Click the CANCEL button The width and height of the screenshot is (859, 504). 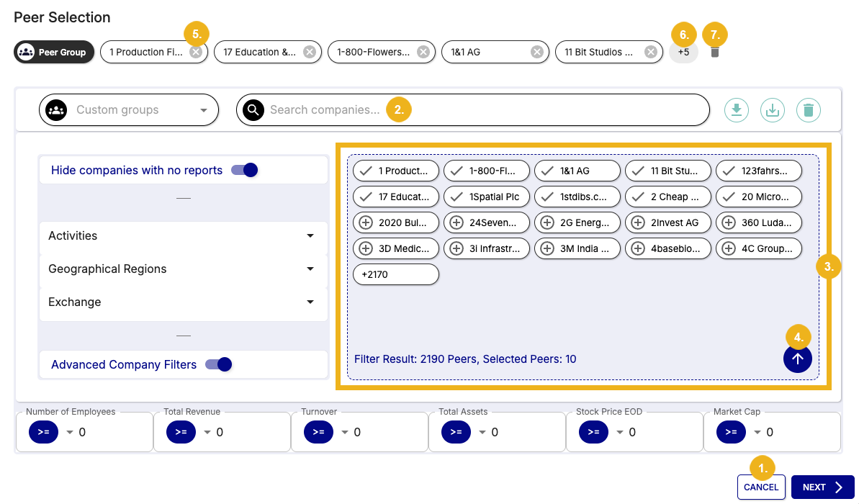point(760,487)
